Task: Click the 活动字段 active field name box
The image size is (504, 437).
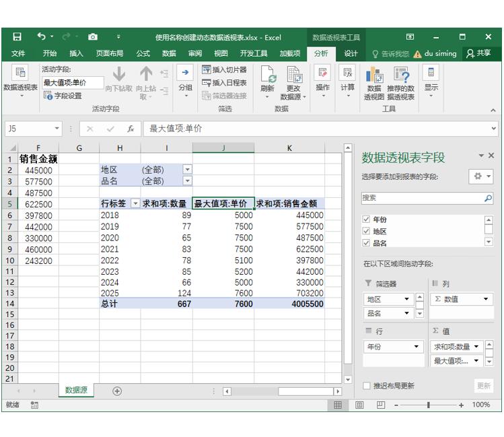Action: pyautogui.click(x=73, y=83)
